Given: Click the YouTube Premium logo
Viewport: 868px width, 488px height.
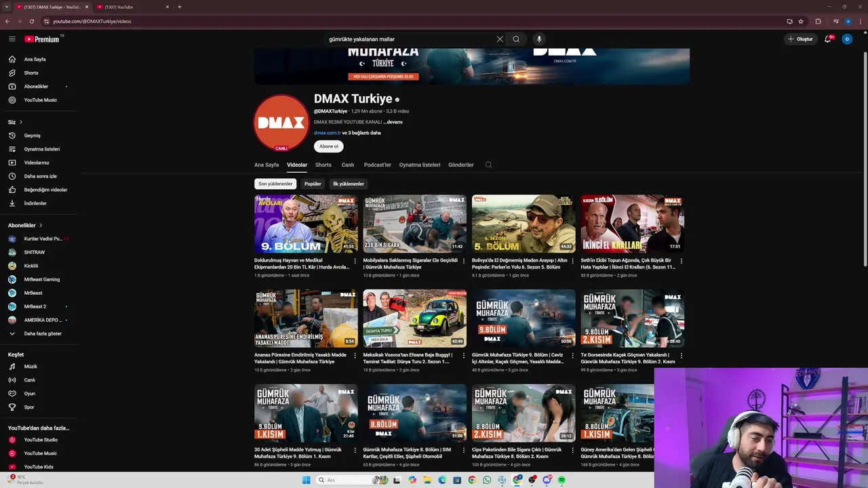Looking at the screenshot, I should (43, 39).
